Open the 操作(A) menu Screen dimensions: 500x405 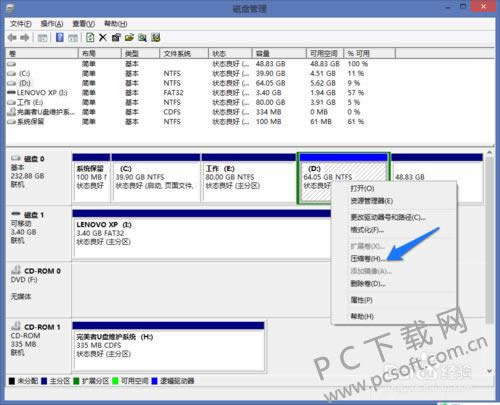click(x=52, y=24)
